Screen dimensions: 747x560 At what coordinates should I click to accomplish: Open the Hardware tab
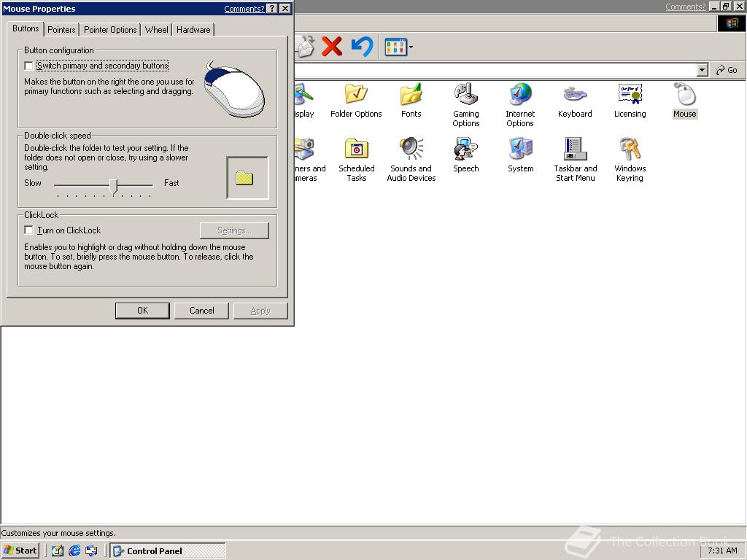tap(193, 29)
